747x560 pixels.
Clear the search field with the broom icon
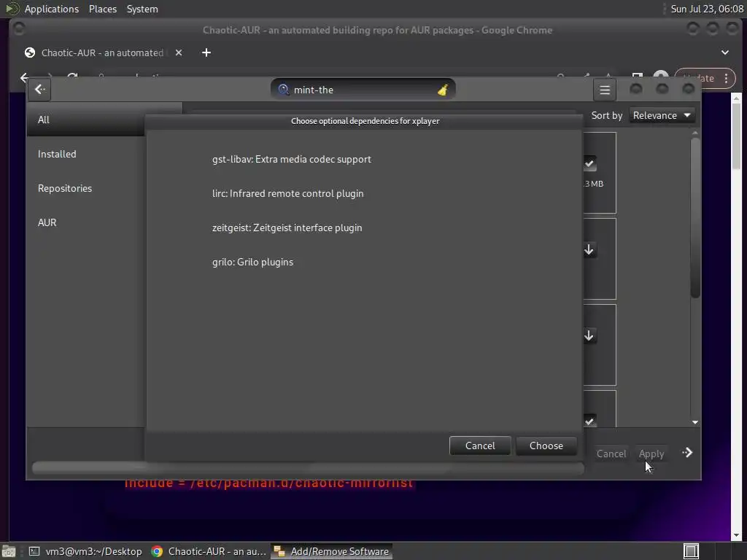coord(443,90)
